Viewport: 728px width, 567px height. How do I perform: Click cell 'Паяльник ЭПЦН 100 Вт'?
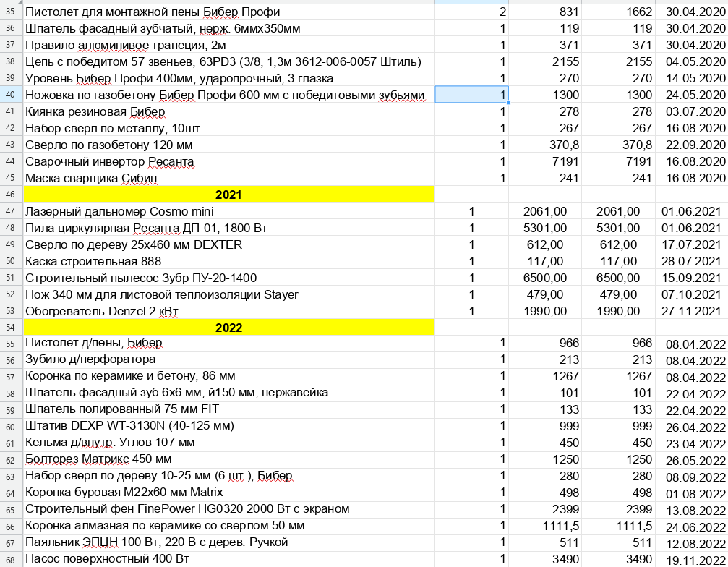[x=229, y=542]
